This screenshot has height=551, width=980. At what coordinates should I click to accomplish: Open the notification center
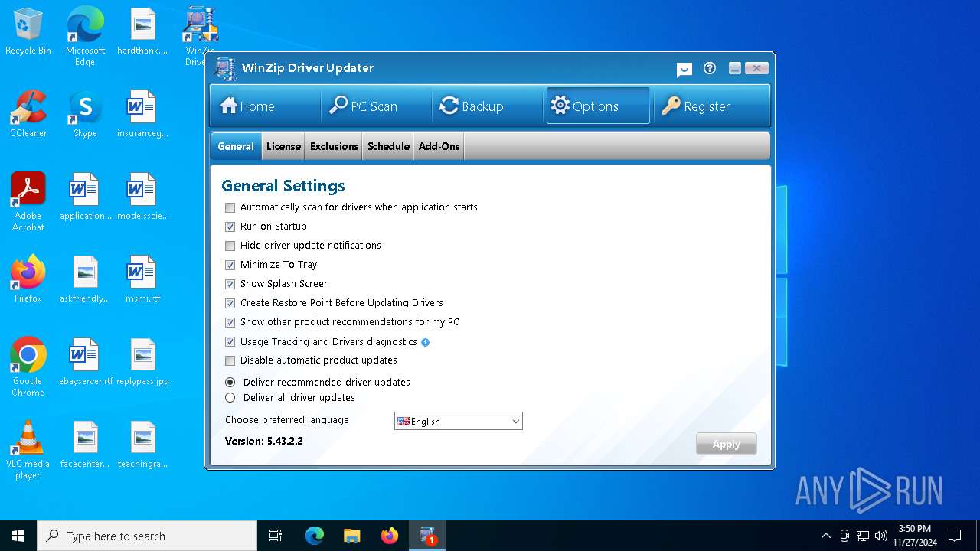point(955,536)
